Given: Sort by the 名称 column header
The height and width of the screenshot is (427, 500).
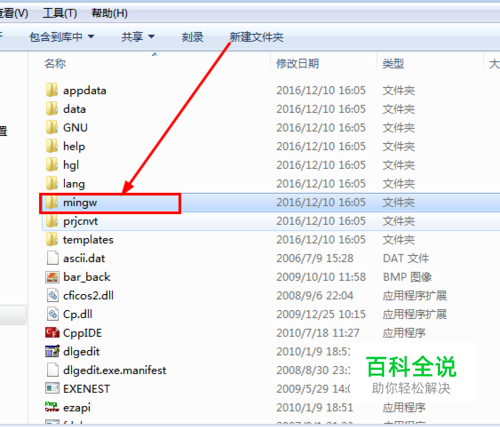Looking at the screenshot, I should pyautogui.click(x=55, y=63).
